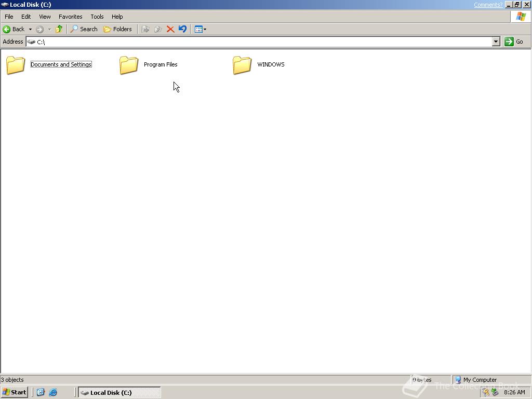
Task: Click the red Delete X icon
Action: pyautogui.click(x=170, y=29)
